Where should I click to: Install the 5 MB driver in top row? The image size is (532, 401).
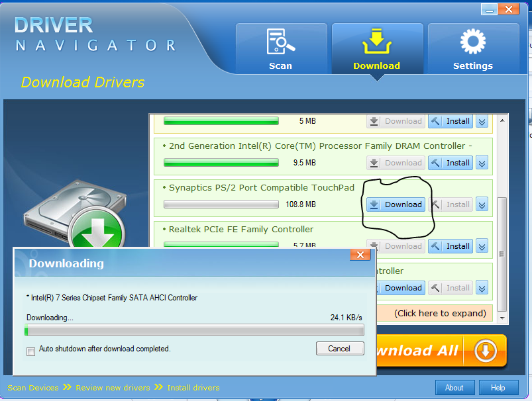pos(451,121)
